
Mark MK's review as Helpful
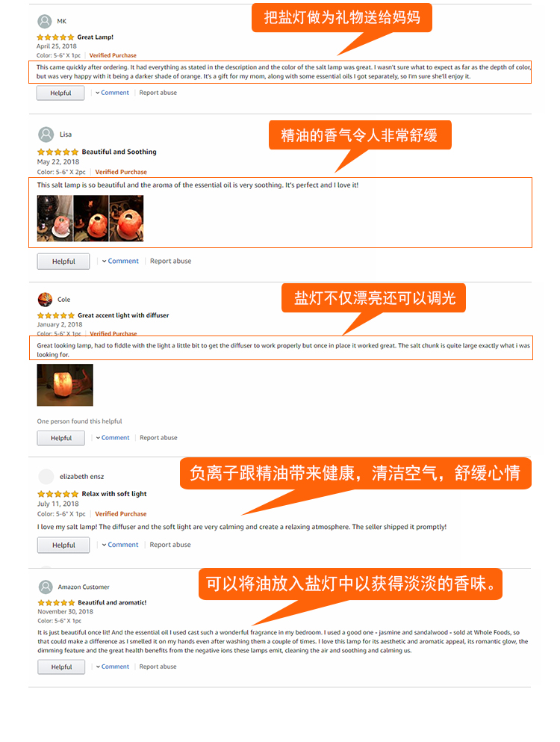pyautogui.click(x=60, y=93)
